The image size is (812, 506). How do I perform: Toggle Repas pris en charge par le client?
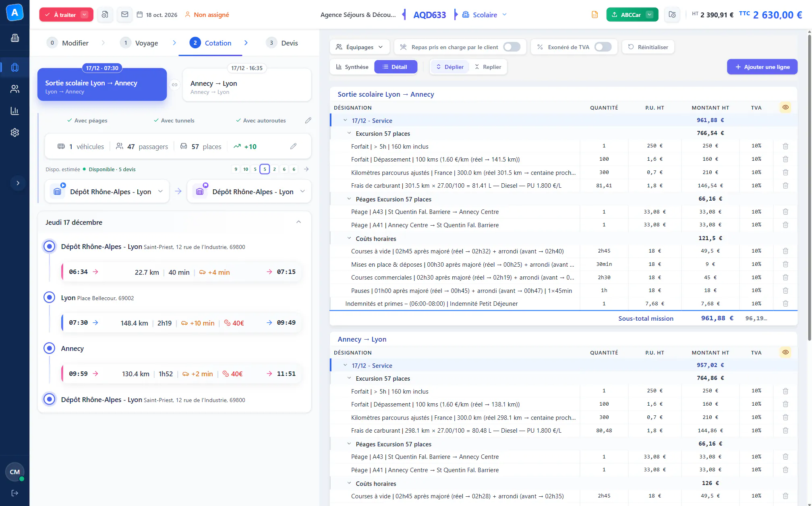(512, 47)
